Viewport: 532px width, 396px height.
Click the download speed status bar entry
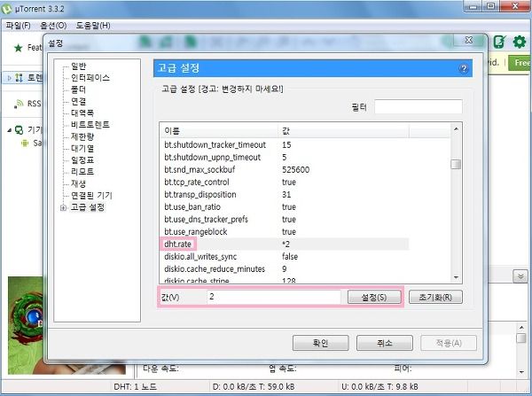(x=254, y=387)
